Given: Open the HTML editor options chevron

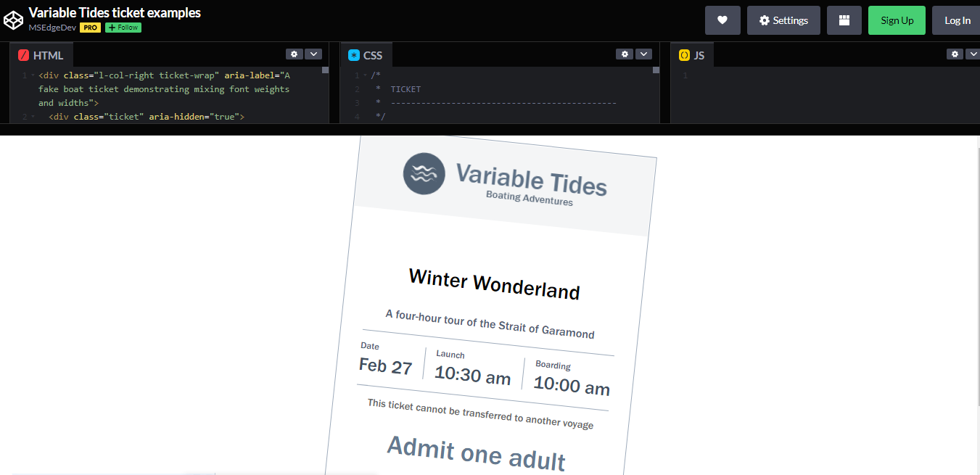Looking at the screenshot, I should (x=313, y=54).
